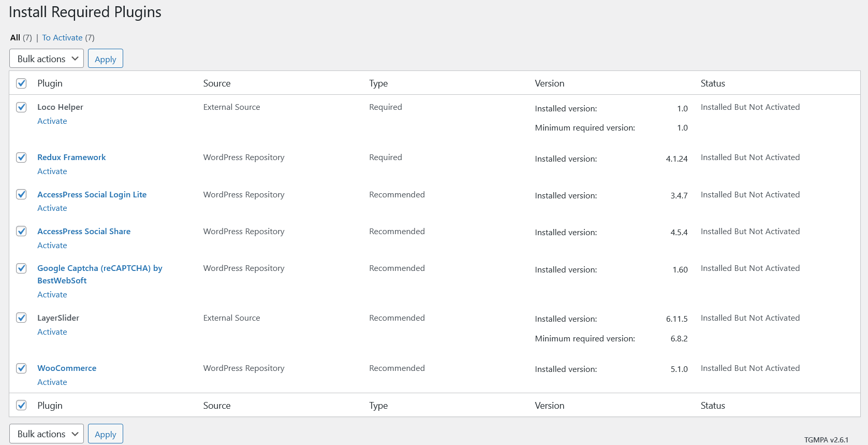Click the Plugin column label in footer
868x445 pixels.
coord(50,406)
